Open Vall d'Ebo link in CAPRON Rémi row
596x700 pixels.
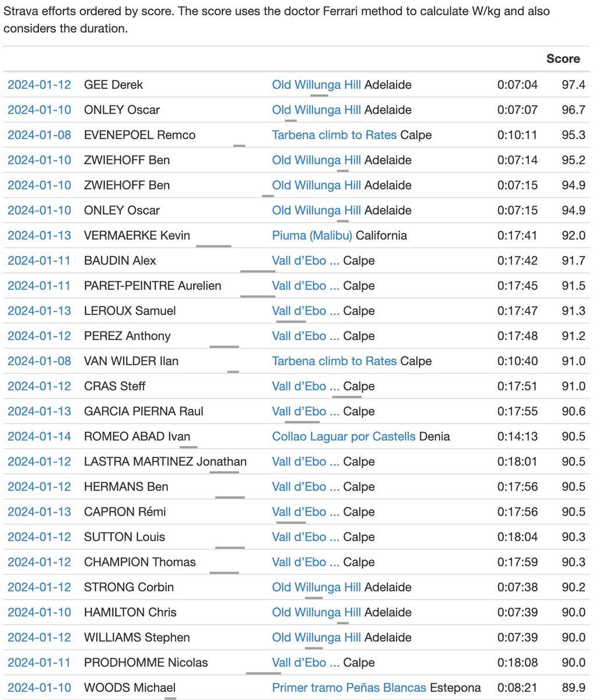coord(306,511)
